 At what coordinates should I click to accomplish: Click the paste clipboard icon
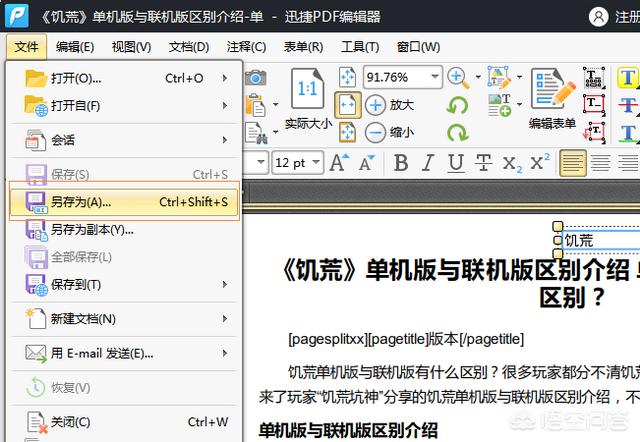[256, 105]
